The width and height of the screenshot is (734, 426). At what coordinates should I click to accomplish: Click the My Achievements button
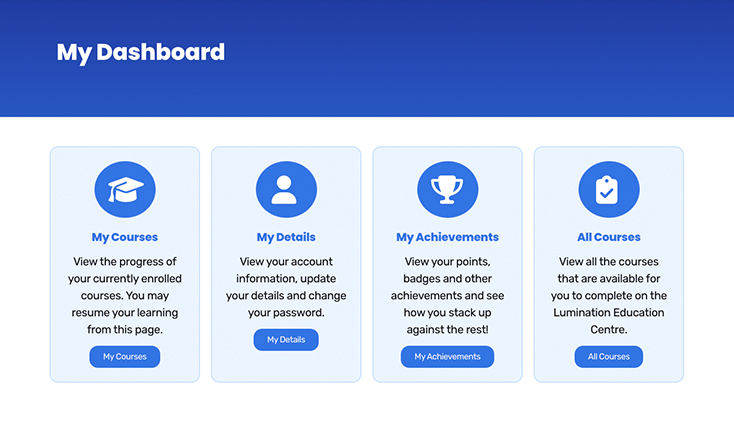pos(448,357)
